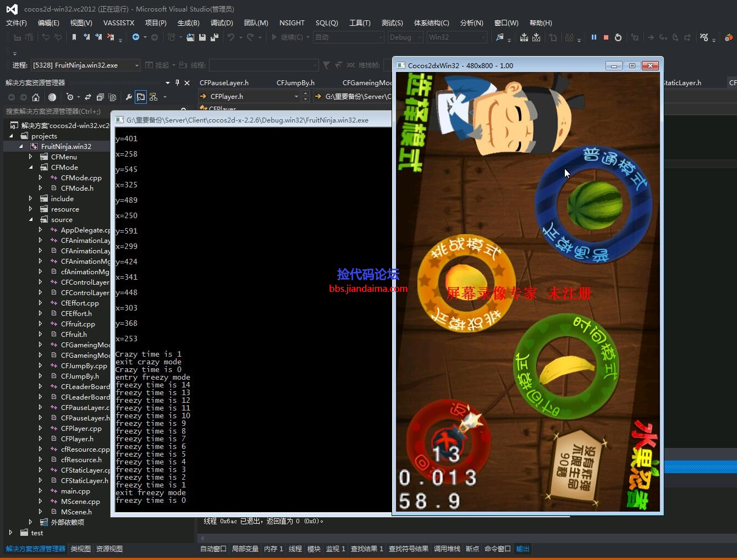Open the process FruitNinja.win32.exe dropdown
737x560 pixels.
pyautogui.click(x=136, y=65)
